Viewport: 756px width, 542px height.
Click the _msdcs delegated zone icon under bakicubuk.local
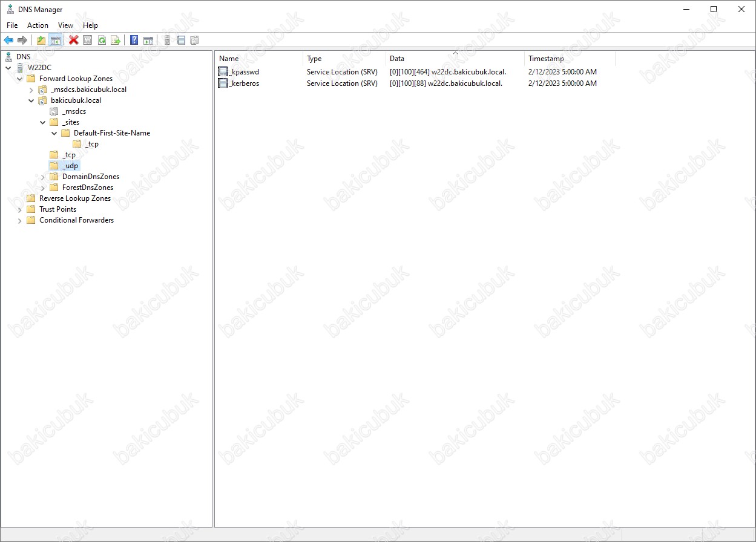[54, 111]
